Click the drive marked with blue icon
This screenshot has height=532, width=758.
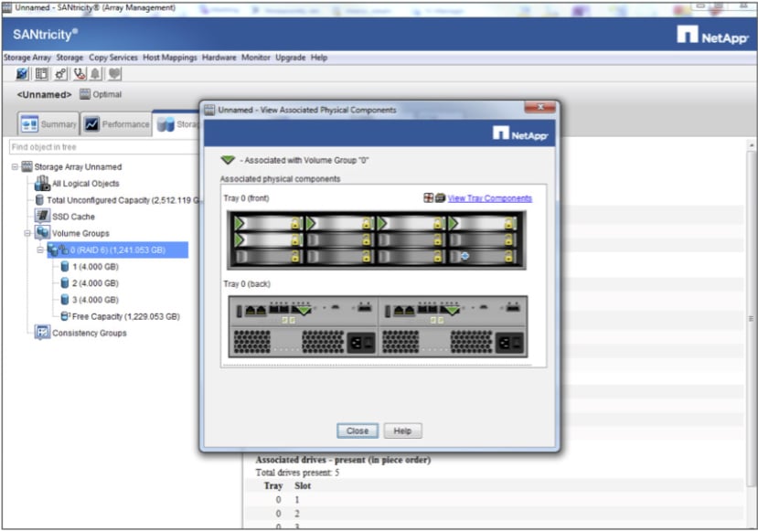(x=484, y=256)
